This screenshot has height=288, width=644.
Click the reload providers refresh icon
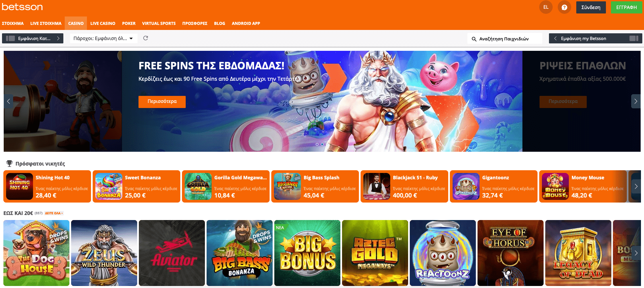[146, 38]
